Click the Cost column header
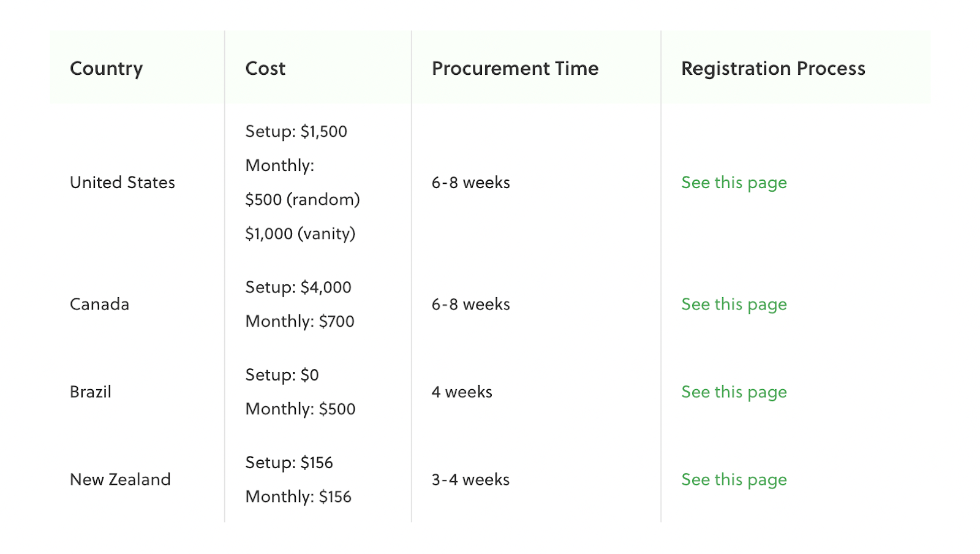Viewport: 980px width, 554px height. coord(265,69)
